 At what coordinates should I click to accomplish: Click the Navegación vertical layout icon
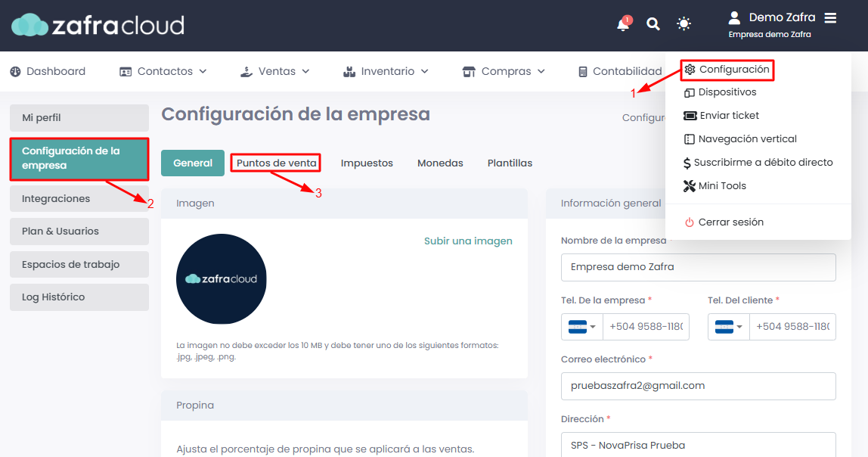[690, 139]
